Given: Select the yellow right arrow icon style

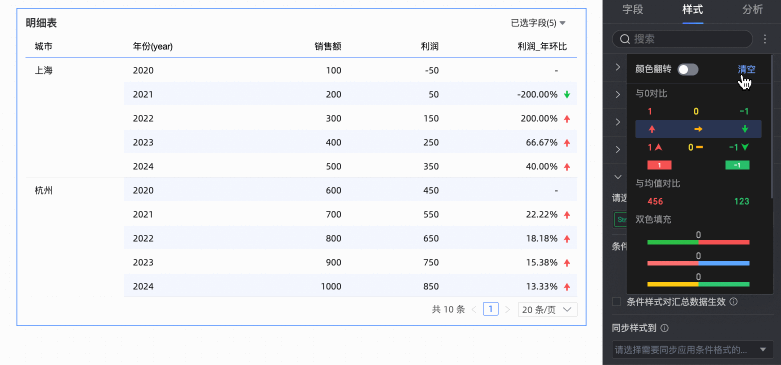Looking at the screenshot, I should pos(698,129).
